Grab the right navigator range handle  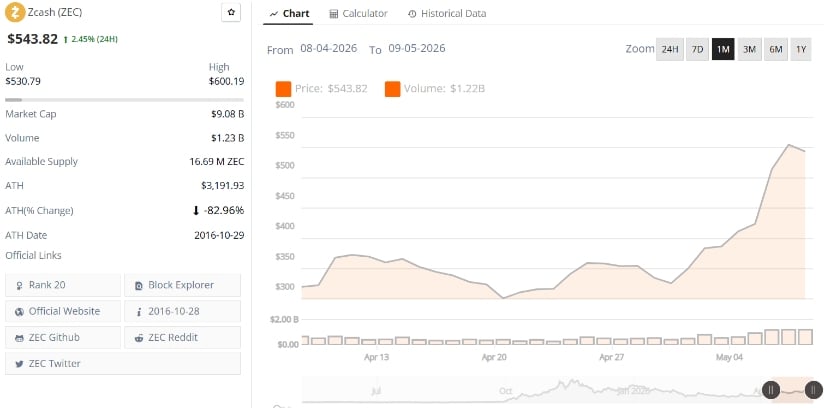point(813,390)
